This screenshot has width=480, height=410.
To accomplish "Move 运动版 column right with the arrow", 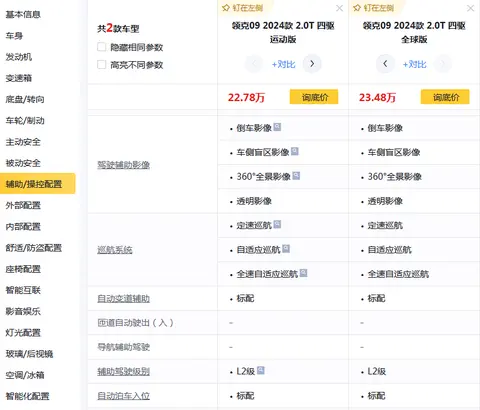I will pos(312,63).
